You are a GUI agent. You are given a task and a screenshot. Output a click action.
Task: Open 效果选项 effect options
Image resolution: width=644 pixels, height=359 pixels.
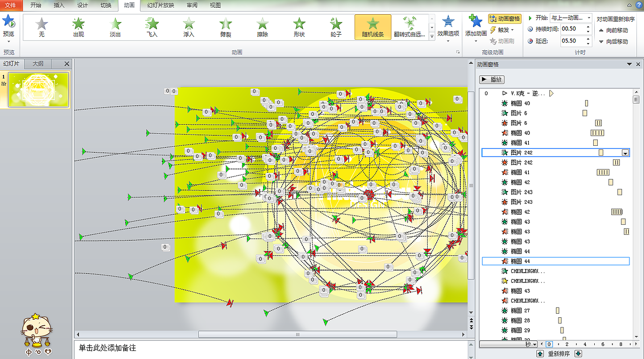click(x=448, y=28)
